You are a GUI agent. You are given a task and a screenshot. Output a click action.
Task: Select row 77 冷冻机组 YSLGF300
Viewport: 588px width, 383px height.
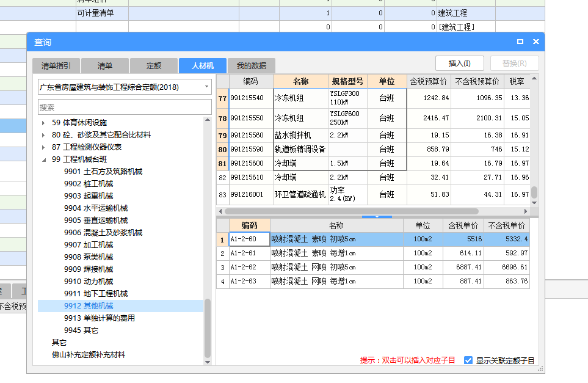[x=373, y=98]
